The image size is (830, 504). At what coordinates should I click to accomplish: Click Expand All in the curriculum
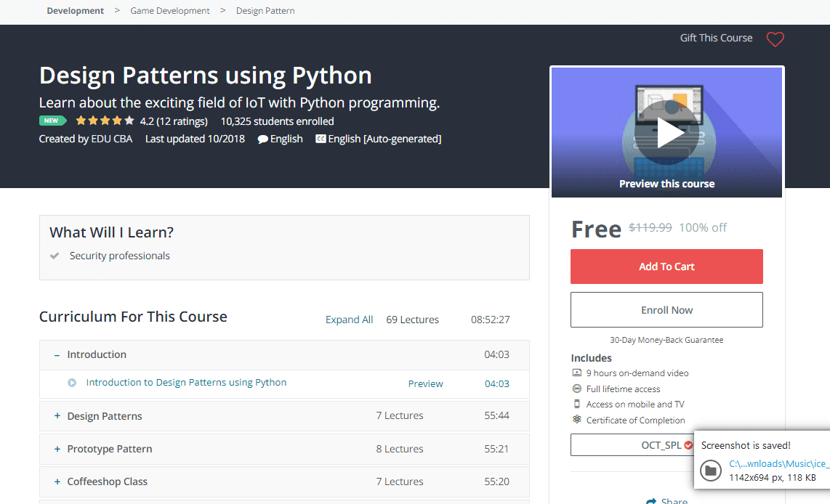tap(350, 320)
